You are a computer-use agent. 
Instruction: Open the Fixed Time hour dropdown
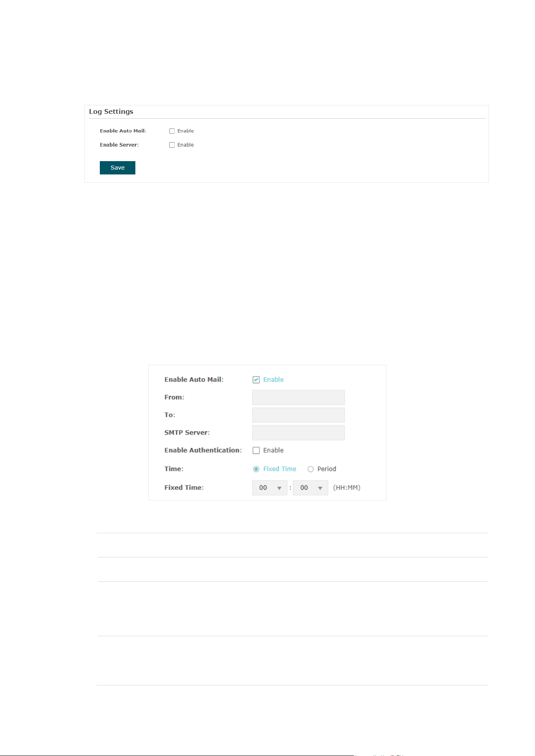click(270, 488)
